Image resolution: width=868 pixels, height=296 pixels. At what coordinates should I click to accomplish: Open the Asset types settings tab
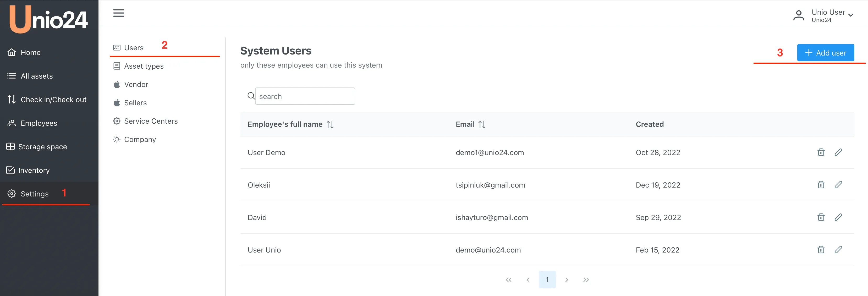coord(144,66)
